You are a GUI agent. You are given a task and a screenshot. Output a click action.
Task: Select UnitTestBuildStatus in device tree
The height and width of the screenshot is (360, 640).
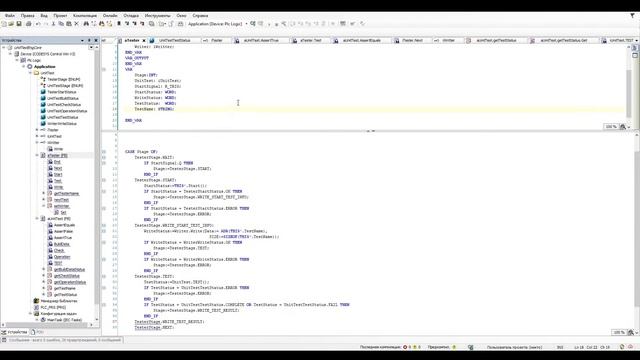pos(62,98)
